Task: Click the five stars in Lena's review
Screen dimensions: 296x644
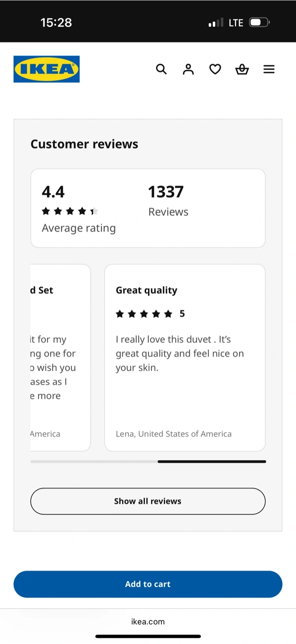Action: pyautogui.click(x=144, y=314)
